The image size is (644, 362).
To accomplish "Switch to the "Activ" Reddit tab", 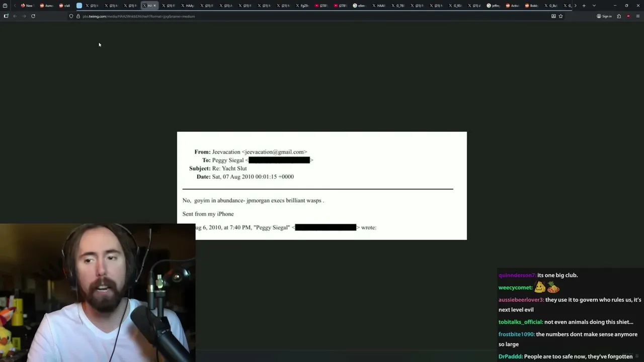I will coord(512,6).
